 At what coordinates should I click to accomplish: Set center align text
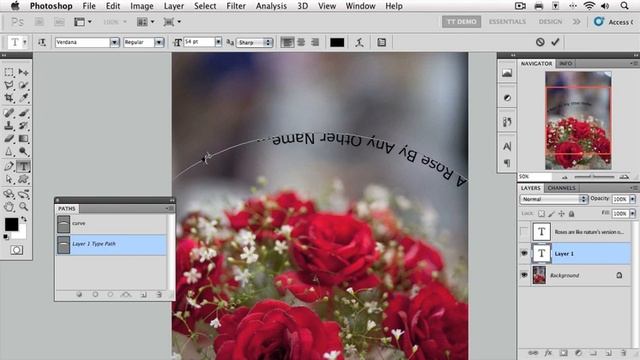click(301, 42)
